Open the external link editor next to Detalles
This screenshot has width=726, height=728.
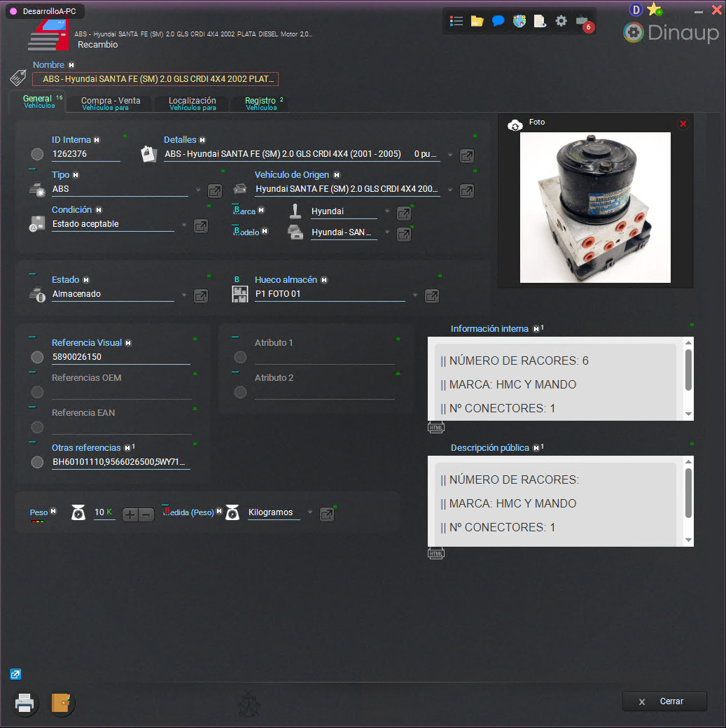466,155
